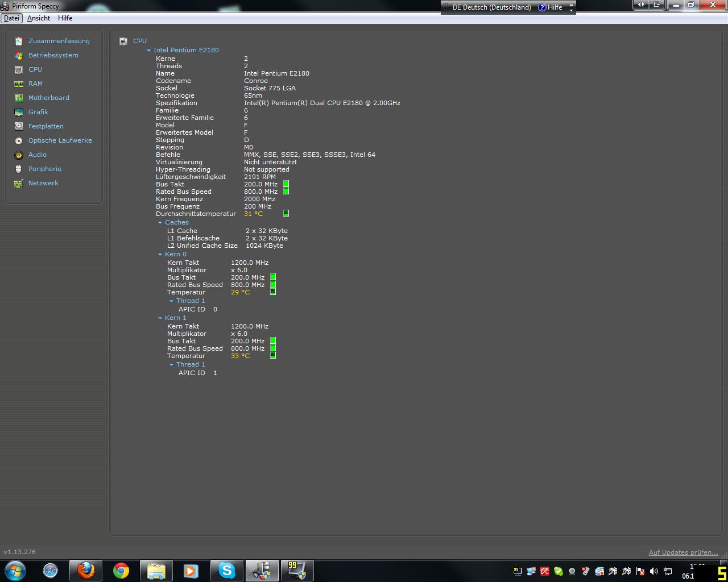Viewport: 728px width, 582px height.
Task: Switch to Skype in the taskbar
Action: pos(227,571)
